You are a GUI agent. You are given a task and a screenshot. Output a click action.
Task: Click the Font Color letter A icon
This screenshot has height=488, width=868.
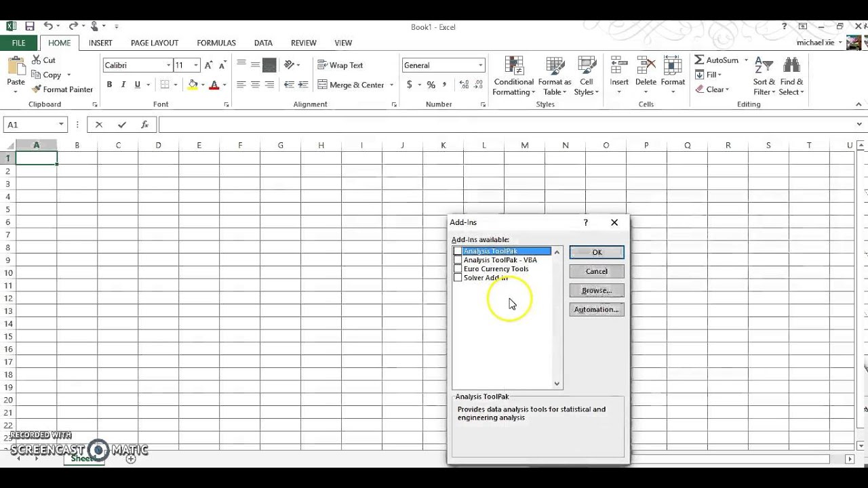coord(214,85)
